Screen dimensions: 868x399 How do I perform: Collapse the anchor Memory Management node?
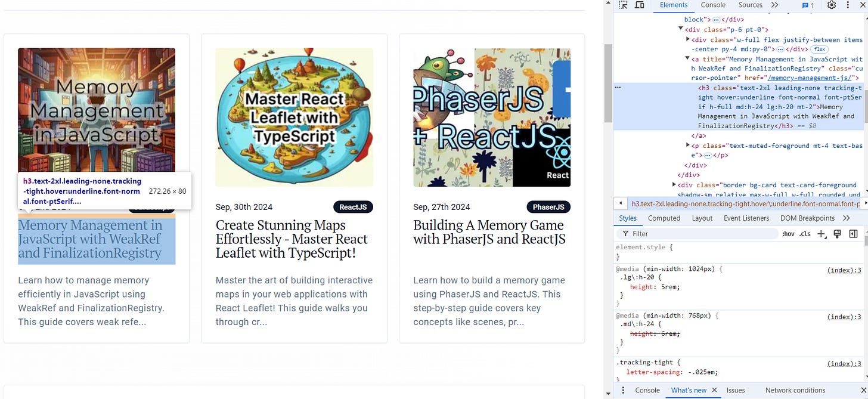688,59
